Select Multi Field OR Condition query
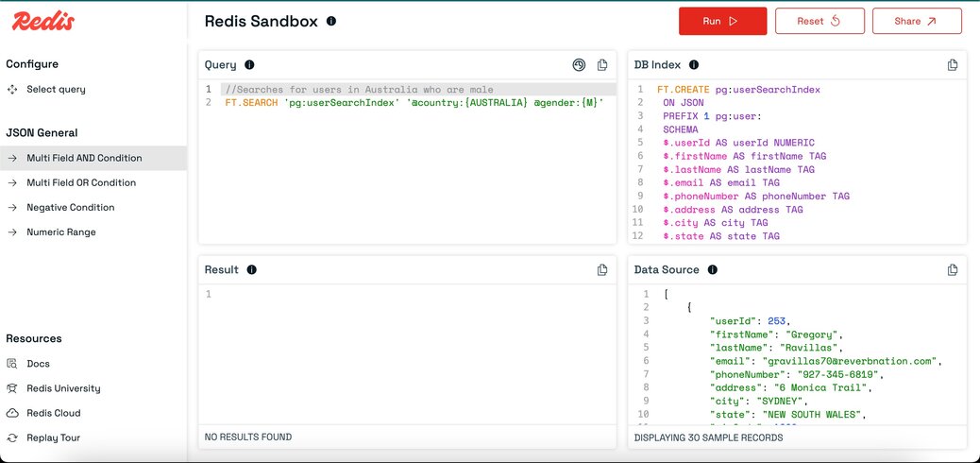Screen dimensions: 980x463 [80, 182]
